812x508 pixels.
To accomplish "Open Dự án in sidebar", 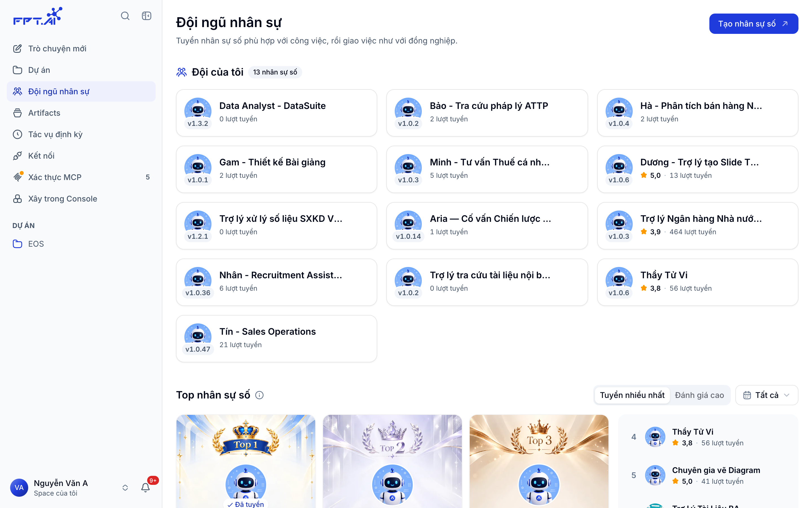I will pos(81,70).
